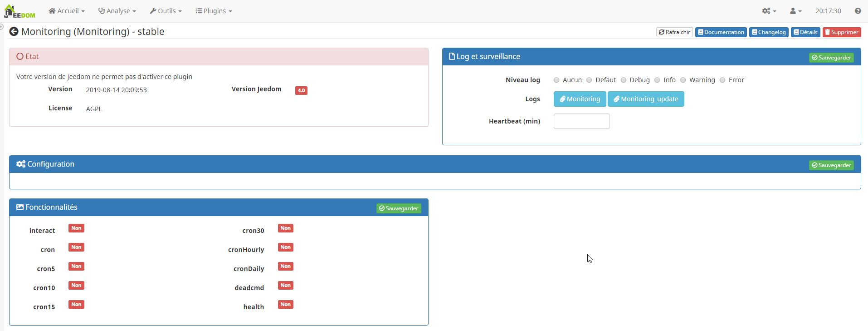The height and width of the screenshot is (331, 868).
Task: Select Warning log level
Action: coord(683,80)
